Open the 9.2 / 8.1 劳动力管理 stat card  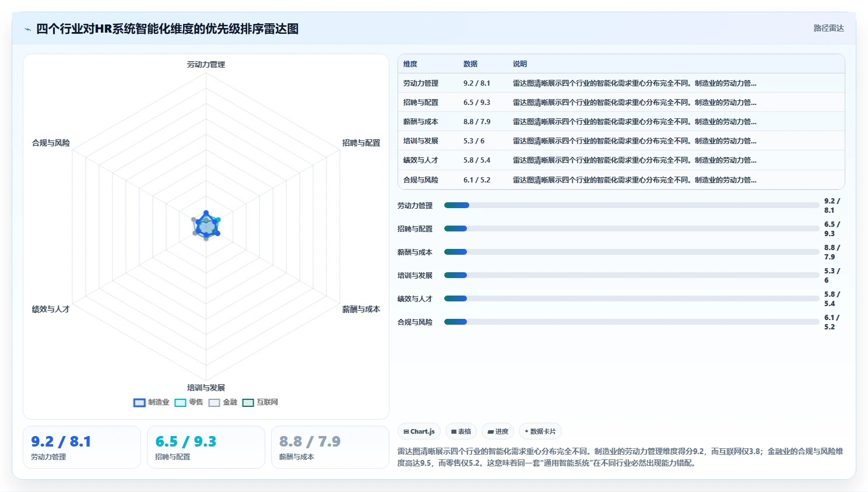tap(82, 447)
